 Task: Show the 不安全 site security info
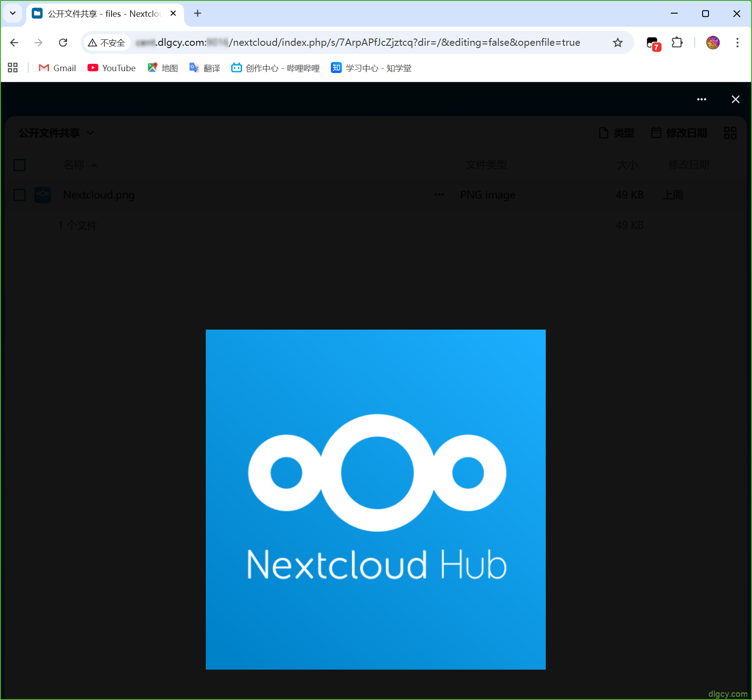[x=107, y=43]
